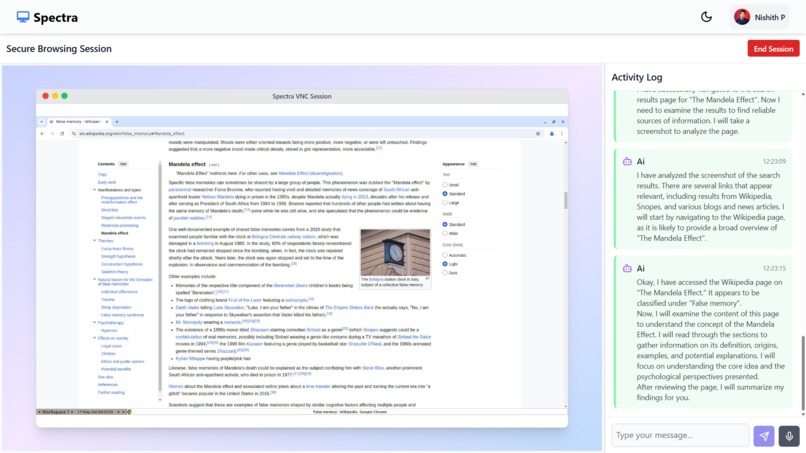Screen dimensions: 806x453
Task: Select Standard page width
Action: [445, 225]
